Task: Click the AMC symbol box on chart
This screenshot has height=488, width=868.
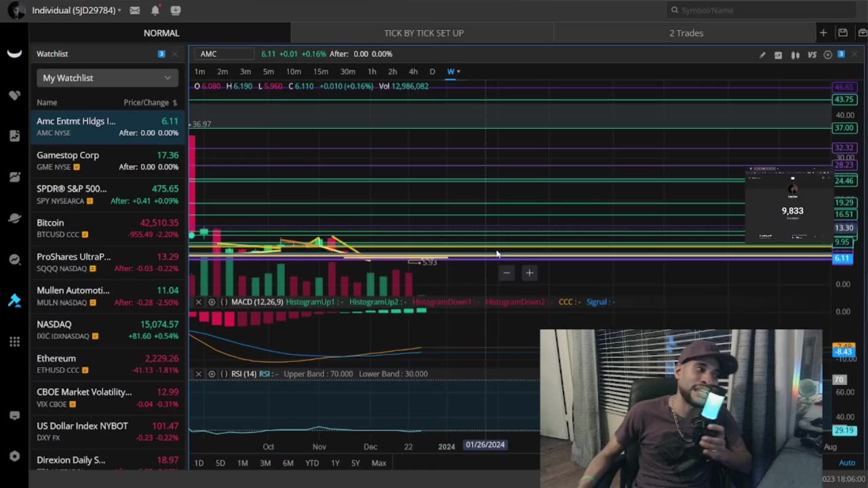Action: coord(224,54)
